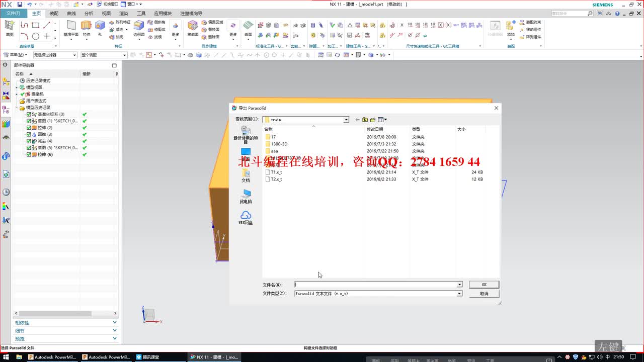
Task: Collapse the 模型历史记录 tree node
Action: [x=17, y=108]
